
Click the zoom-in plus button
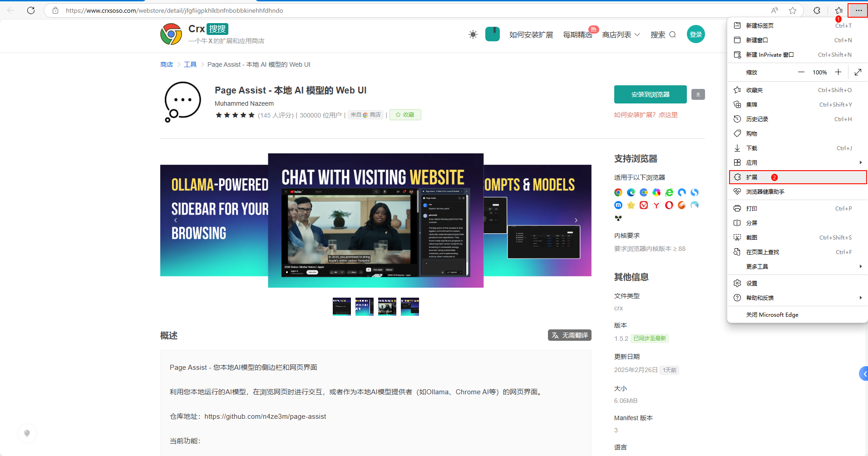838,72
